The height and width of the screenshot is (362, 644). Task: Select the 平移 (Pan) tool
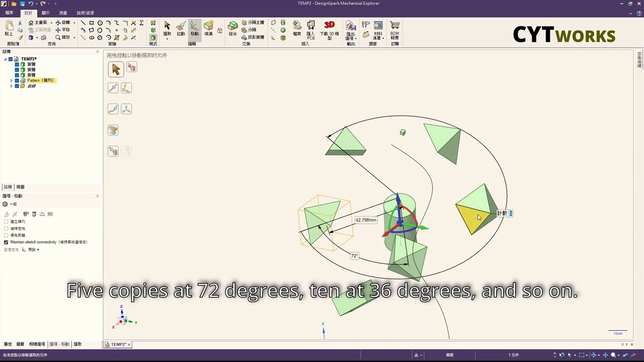point(63,30)
